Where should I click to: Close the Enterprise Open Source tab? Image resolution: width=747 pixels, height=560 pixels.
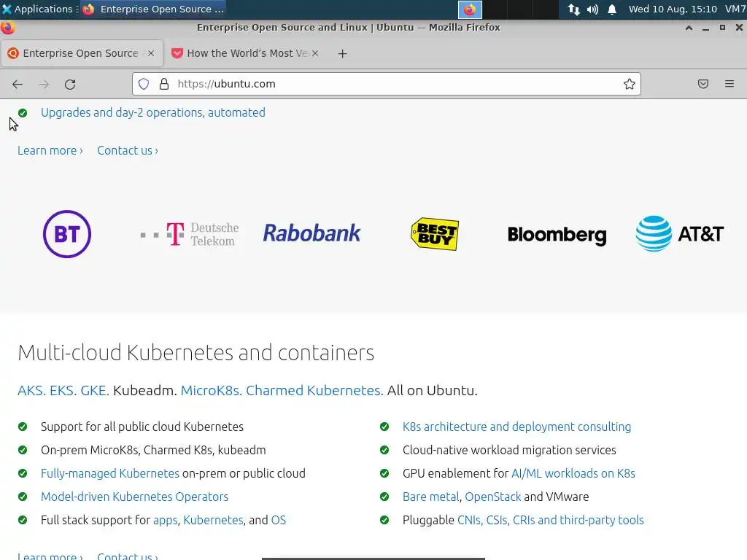[x=151, y=53]
